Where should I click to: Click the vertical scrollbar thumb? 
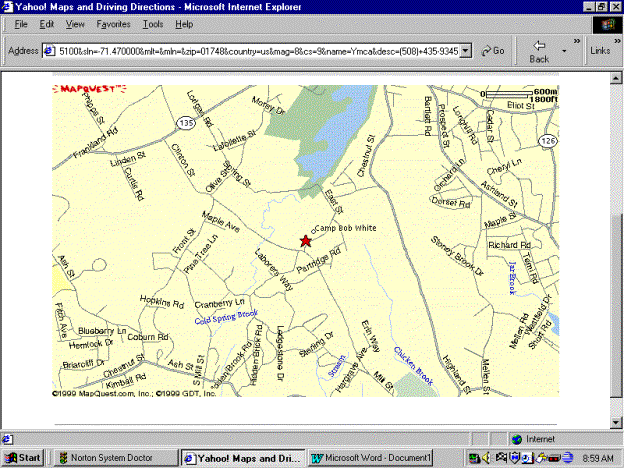pos(616,306)
